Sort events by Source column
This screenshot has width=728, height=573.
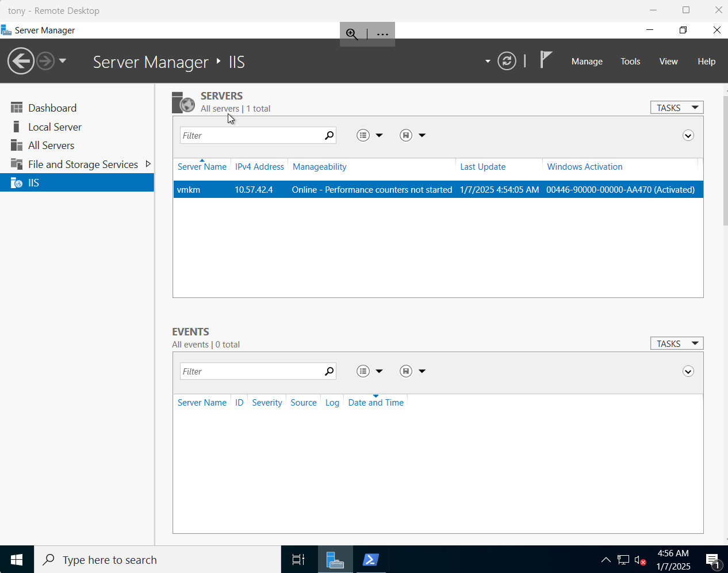click(304, 403)
